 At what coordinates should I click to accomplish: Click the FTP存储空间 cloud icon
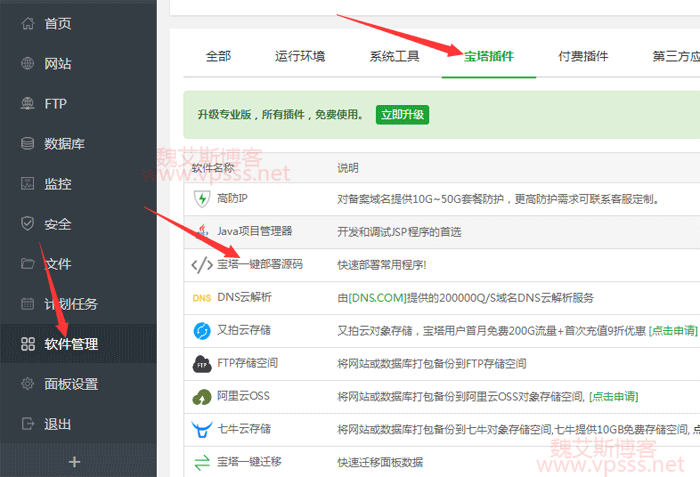click(202, 364)
